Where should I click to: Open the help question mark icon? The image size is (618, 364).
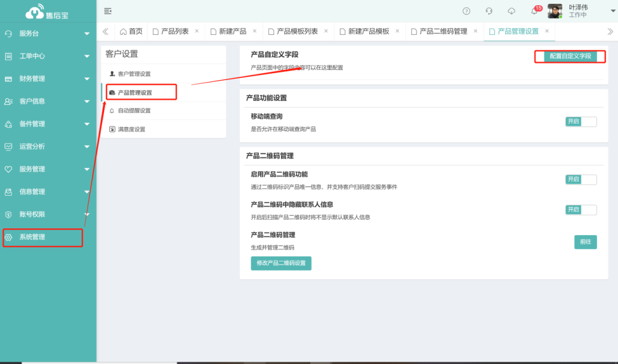pyautogui.click(x=466, y=11)
